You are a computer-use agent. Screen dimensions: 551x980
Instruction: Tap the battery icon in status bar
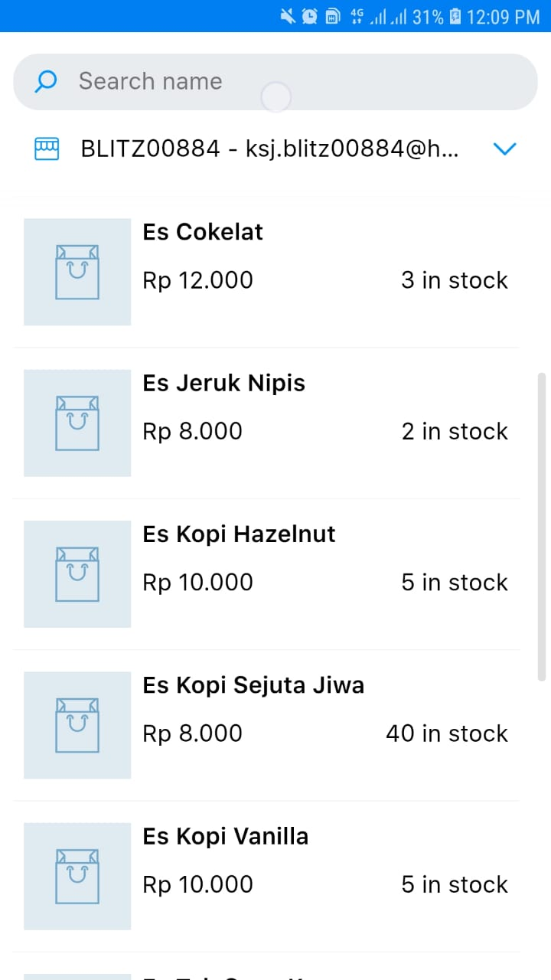455,16
